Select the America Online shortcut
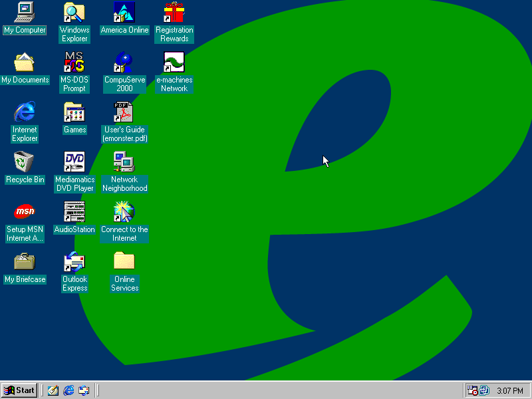 point(124,12)
